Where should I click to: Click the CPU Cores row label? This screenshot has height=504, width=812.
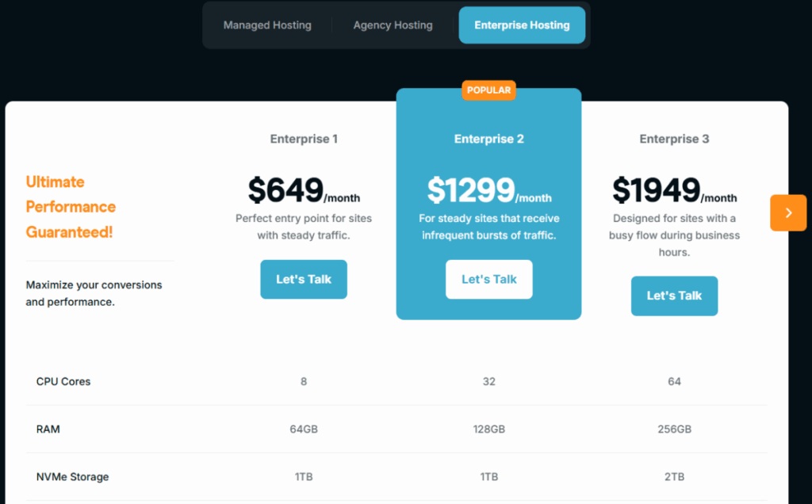click(x=63, y=381)
